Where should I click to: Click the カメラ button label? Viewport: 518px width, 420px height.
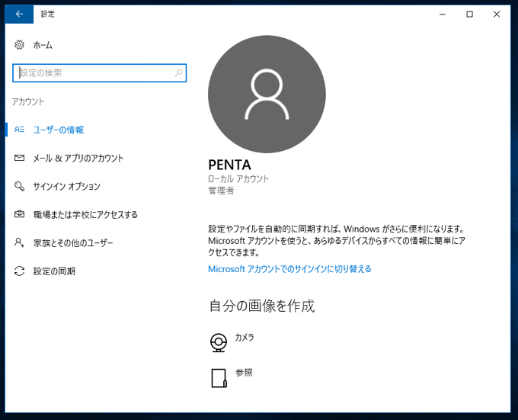(x=245, y=337)
